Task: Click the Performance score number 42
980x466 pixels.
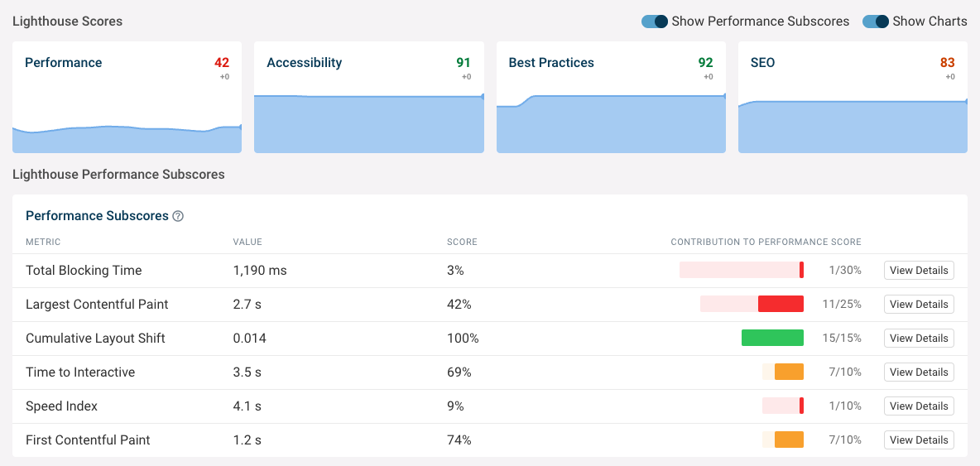Action: pos(222,62)
